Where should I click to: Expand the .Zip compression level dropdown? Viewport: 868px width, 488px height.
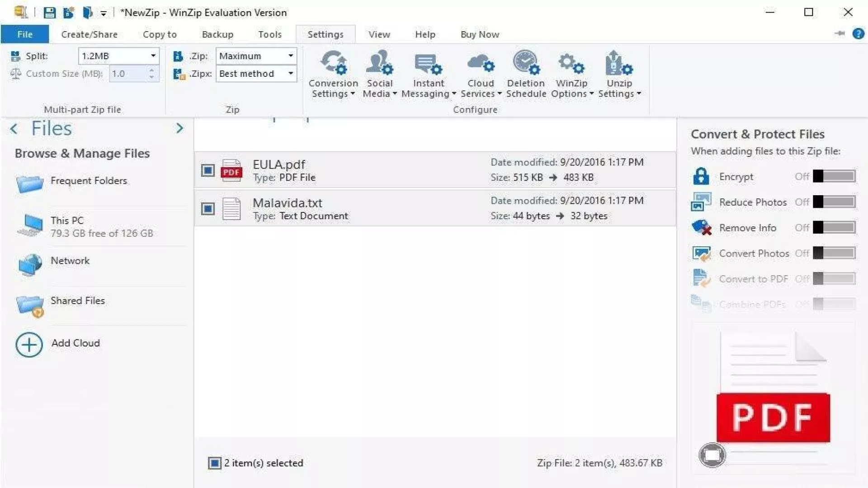point(290,56)
